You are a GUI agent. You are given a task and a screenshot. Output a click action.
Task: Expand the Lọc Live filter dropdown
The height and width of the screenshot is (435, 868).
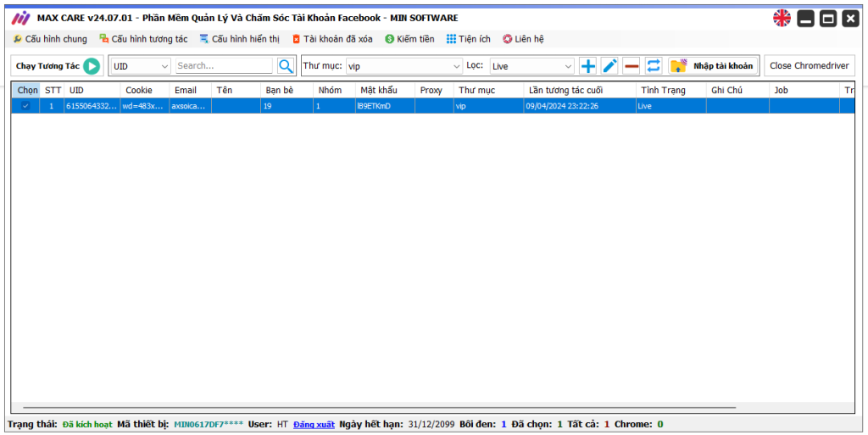[532, 66]
